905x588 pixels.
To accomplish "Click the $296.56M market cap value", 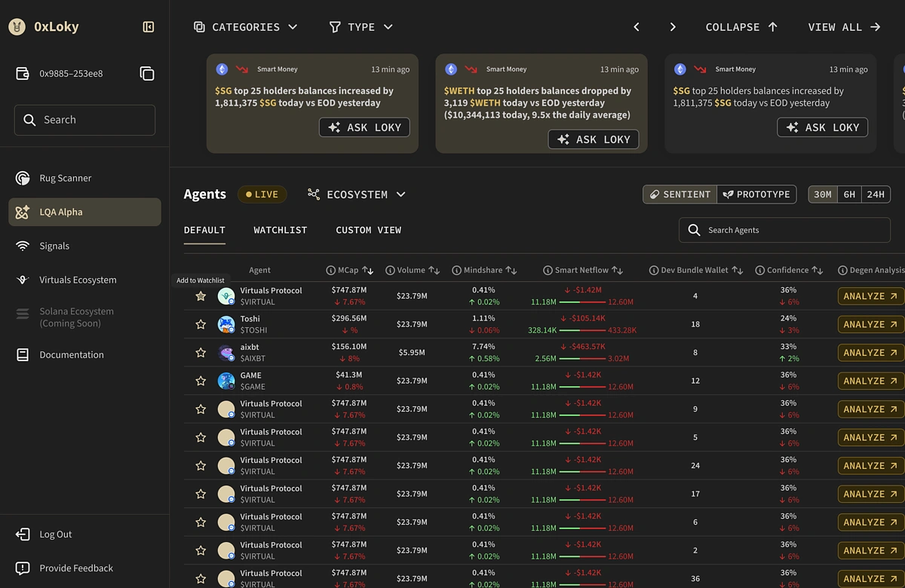I will 348,318.
